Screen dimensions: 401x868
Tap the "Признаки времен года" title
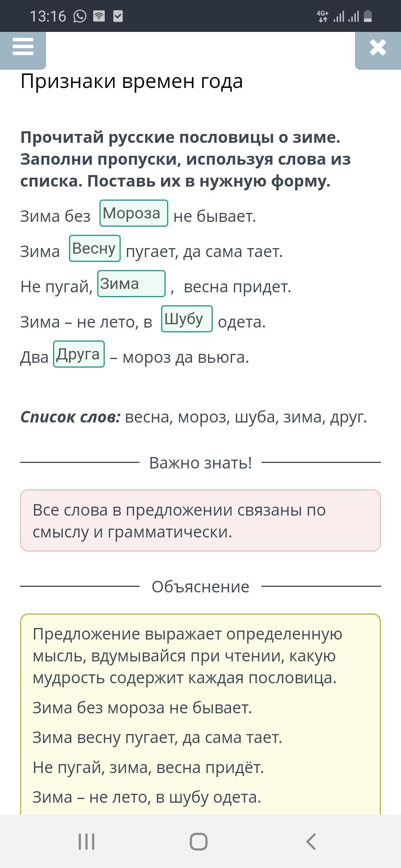[132, 81]
